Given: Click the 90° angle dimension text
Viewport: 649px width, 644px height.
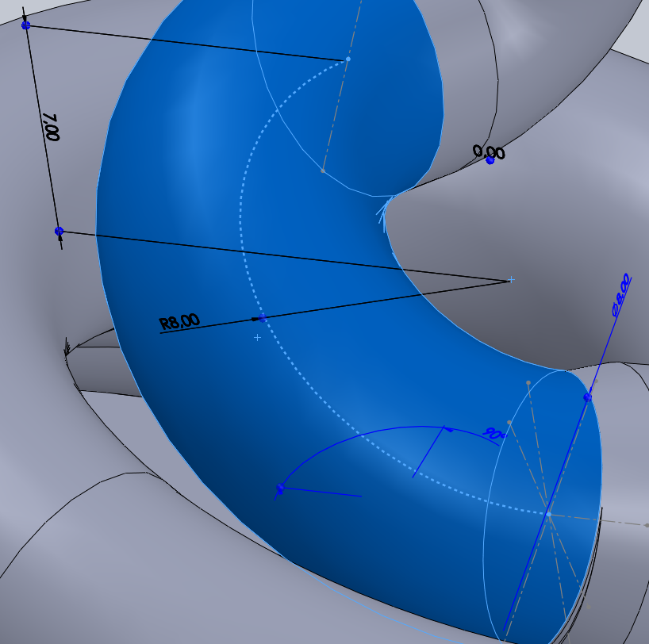Looking at the screenshot, I should [493, 434].
